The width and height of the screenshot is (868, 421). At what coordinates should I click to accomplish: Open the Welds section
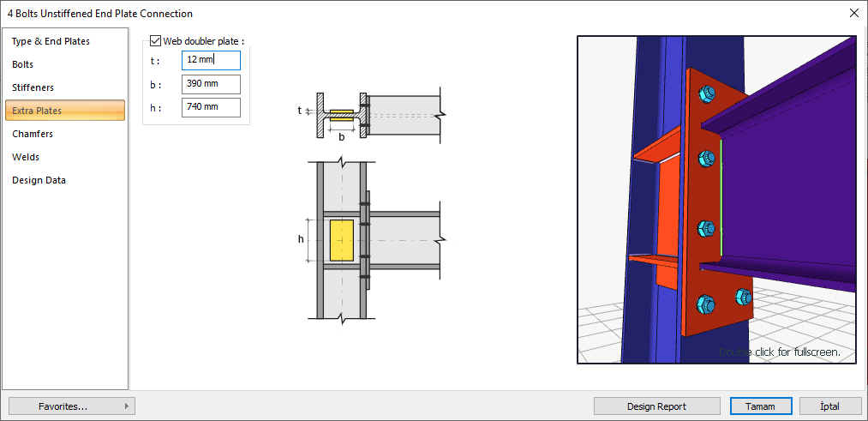point(65,157)
